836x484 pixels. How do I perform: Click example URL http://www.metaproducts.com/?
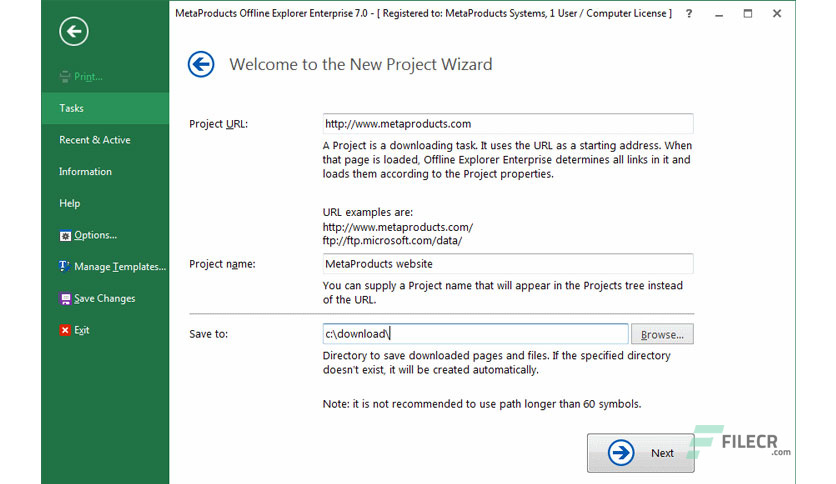[x=398, y=227]
